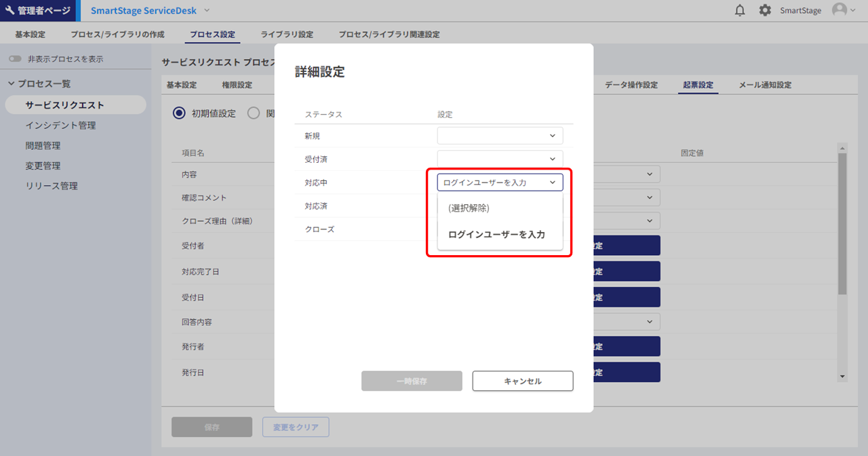Screen dimensions: 868x456
Task: Toggle the show hidden processes switch
Action: click(15, 59)
